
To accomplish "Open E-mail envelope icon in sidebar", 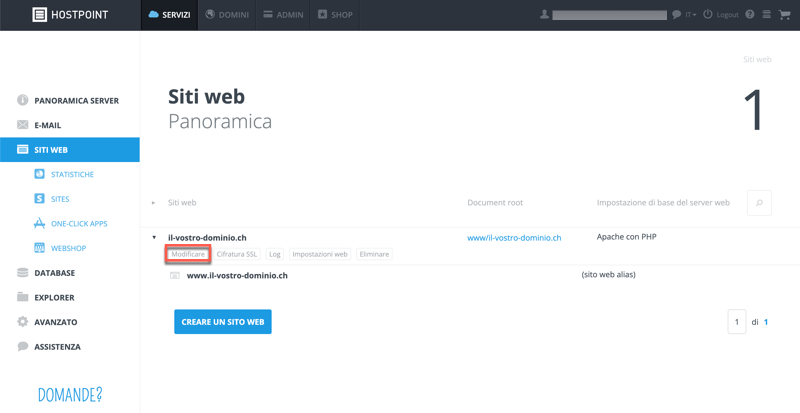I will coord(22,125).
